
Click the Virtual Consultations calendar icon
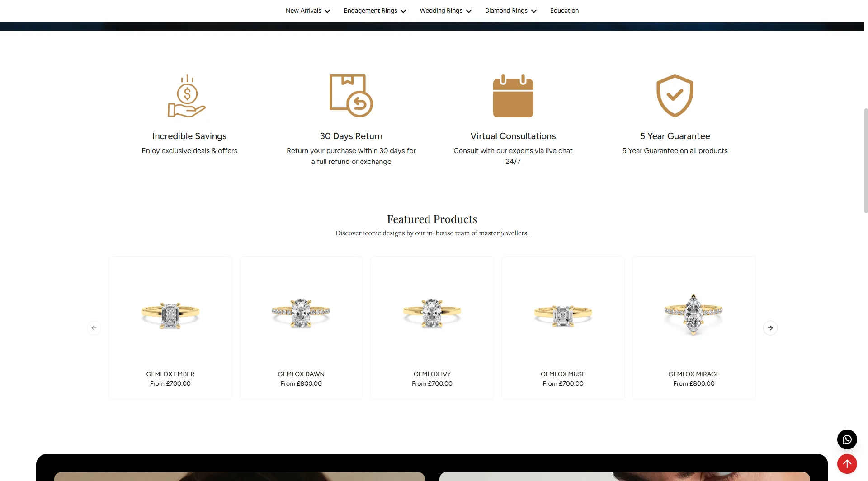click(x=513, y=96)
